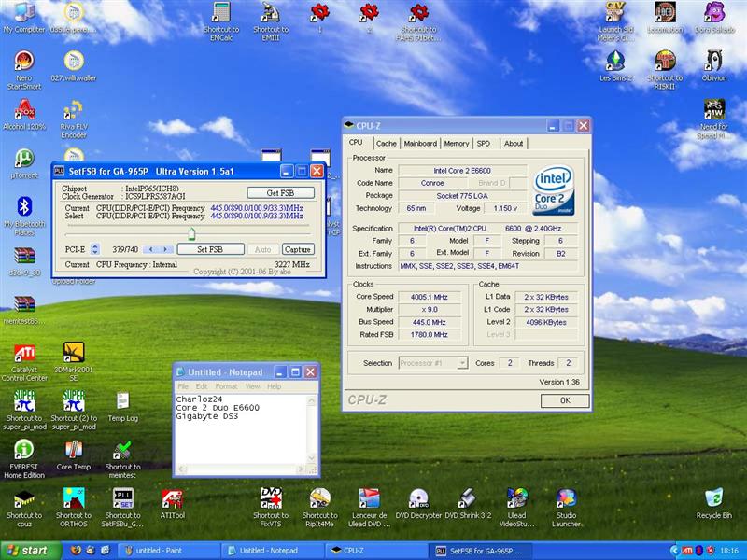Open the About tab in CPU-Z
The height and width of the screenshot is (560, 747).
[513, 144]
